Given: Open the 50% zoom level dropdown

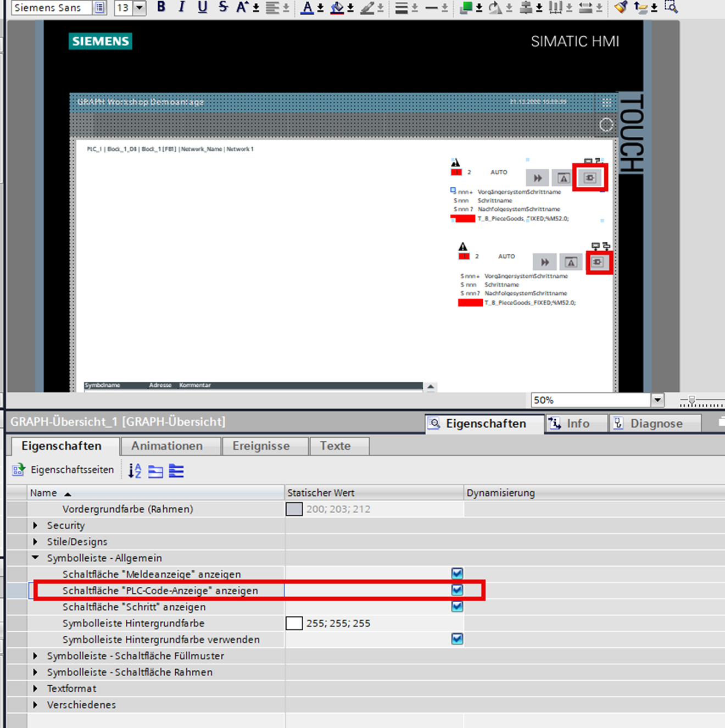Looking at the screenshot, I should 657,400.
